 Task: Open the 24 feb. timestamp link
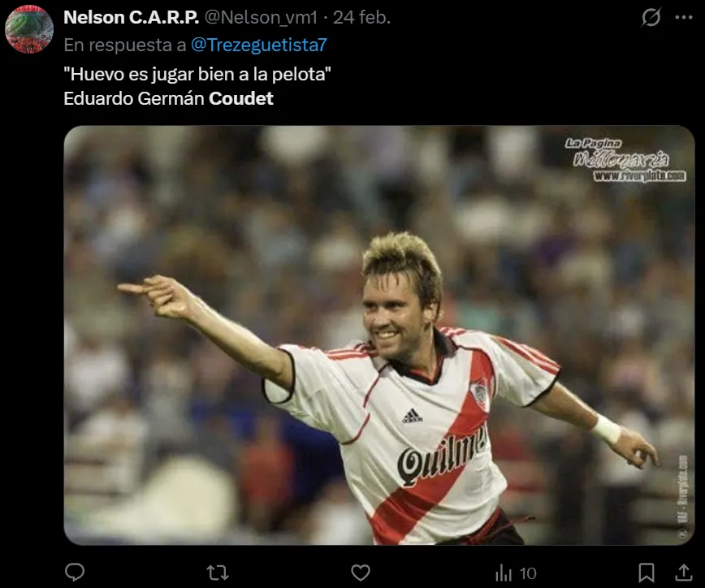[361, 18]
